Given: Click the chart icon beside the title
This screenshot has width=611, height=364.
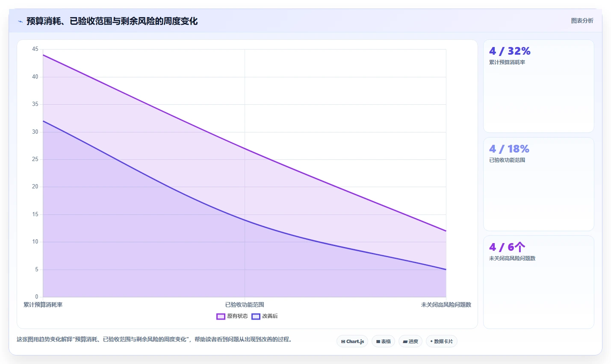Looking at the screenshot, I should point(20,21).
